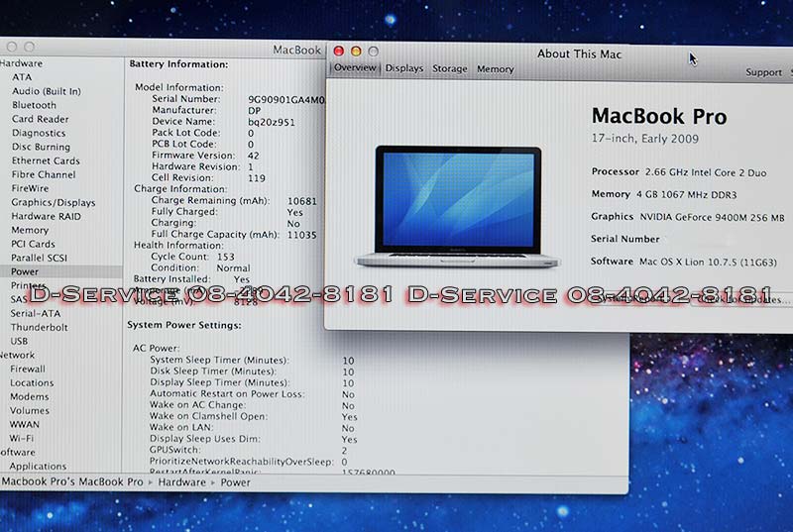Select Power in the Hardware sidebar
793x532 pixels.
click(x=25, y=271)
